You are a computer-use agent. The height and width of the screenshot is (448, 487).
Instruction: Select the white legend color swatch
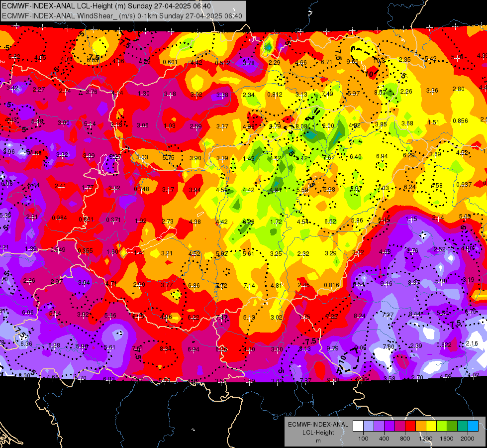[358, 426]
